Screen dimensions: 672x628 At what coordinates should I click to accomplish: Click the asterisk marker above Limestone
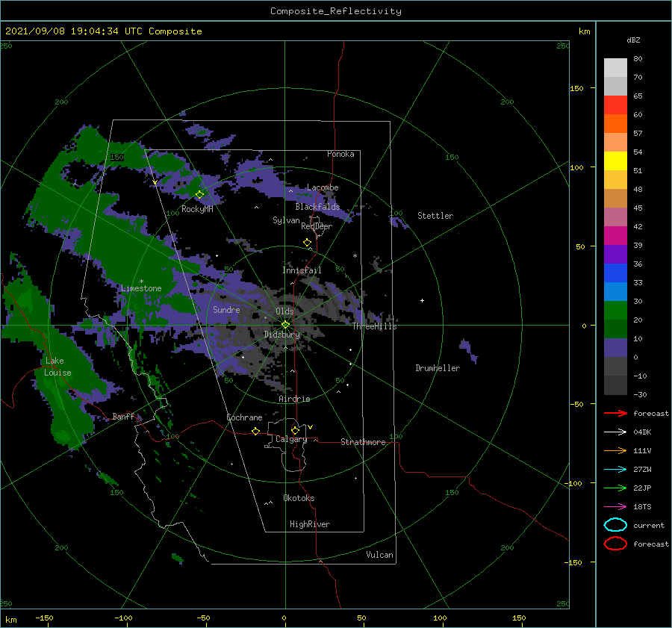[141, 282]
